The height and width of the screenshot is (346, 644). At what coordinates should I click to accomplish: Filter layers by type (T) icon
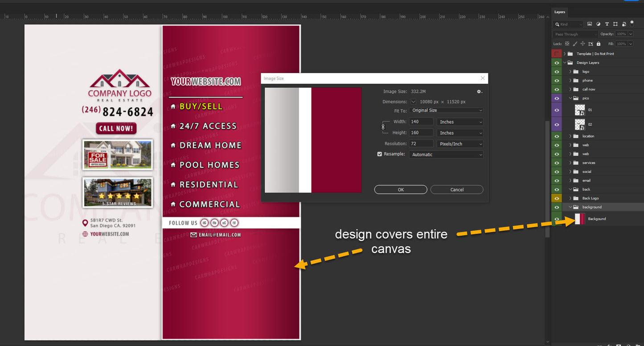pos(607,24)
